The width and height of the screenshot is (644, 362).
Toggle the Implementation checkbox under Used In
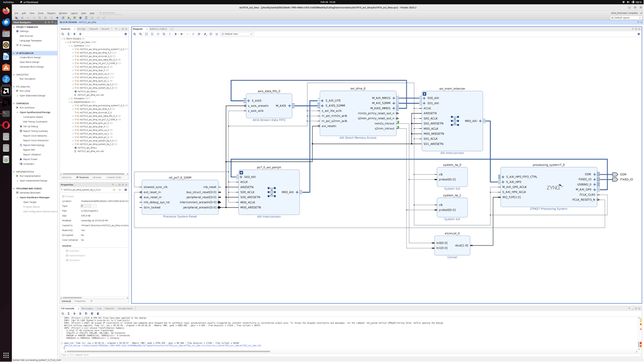tap(67, 255)
